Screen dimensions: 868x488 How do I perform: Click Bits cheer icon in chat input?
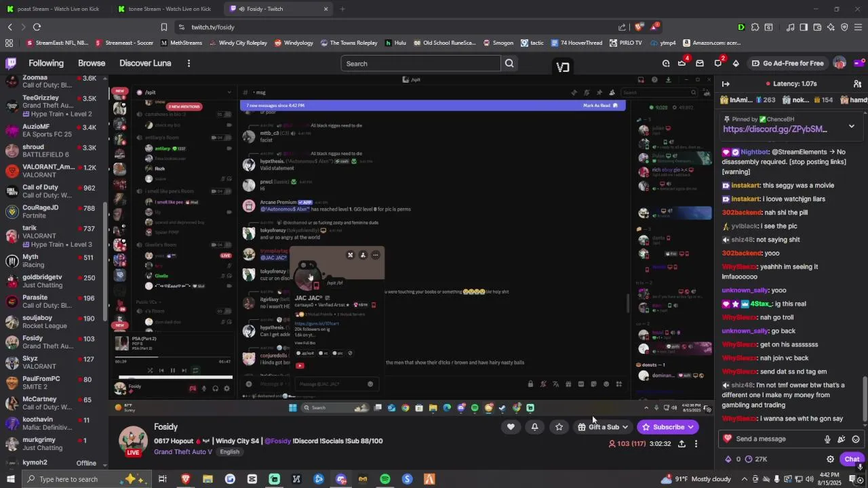[842, 439]
